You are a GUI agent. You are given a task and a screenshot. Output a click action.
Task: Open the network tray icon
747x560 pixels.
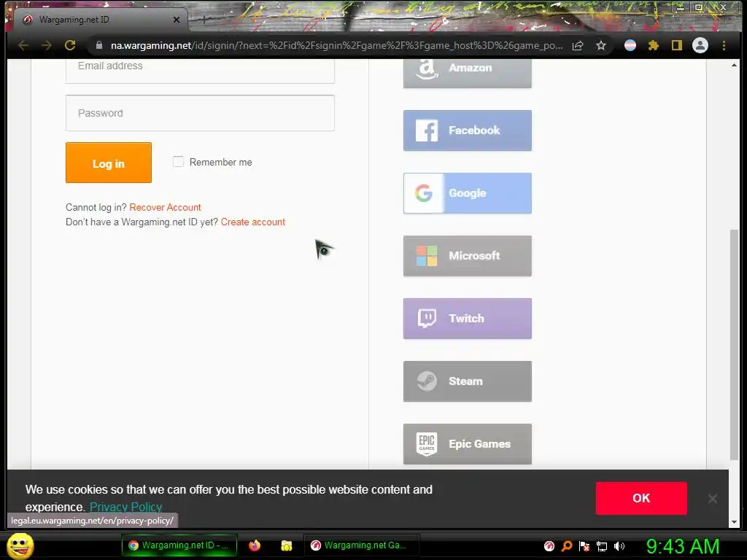pyautogui.click(x=602, y=546)
